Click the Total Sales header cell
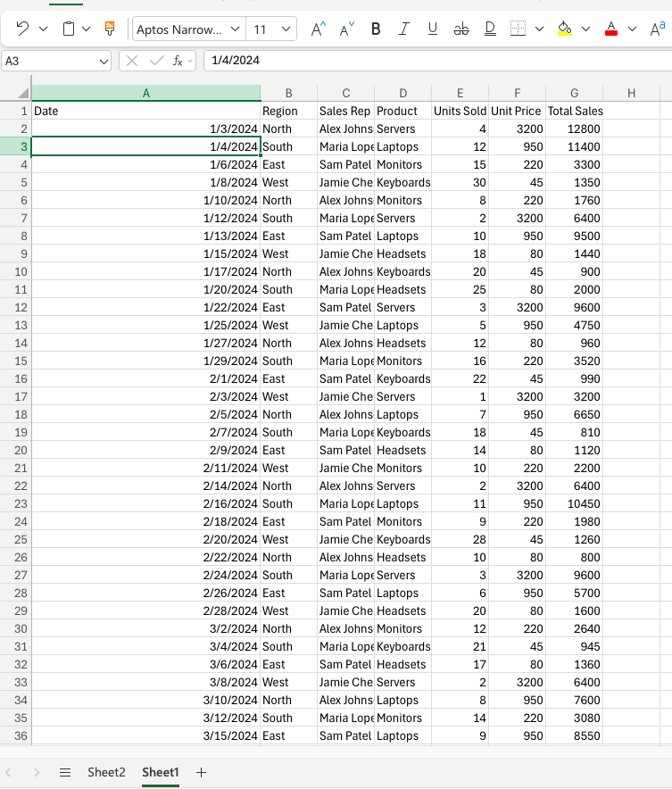This screenshot has width=672, height=789. (x=574, y=111)
